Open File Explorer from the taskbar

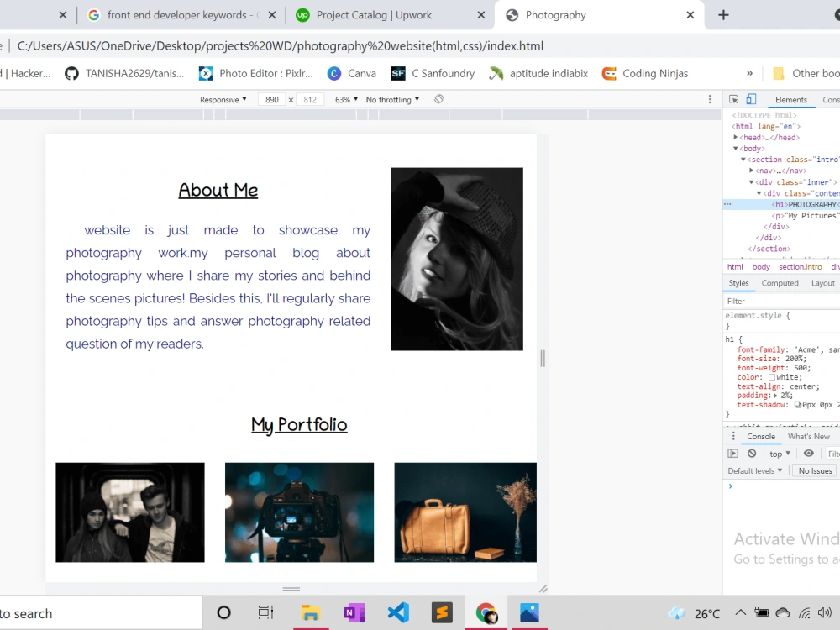coord(311,613)
